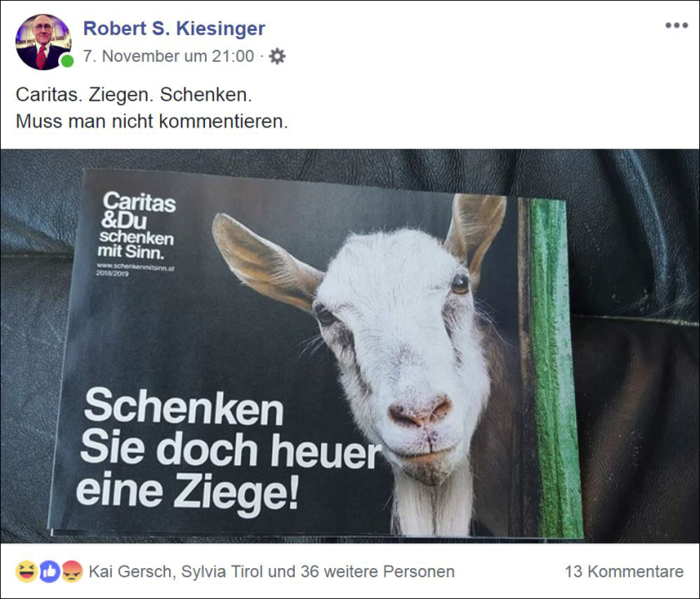The width and height of the screenshot is (700, 599).
Task: Click the laughing Haha reaction emoji
Action: point(27,572)
